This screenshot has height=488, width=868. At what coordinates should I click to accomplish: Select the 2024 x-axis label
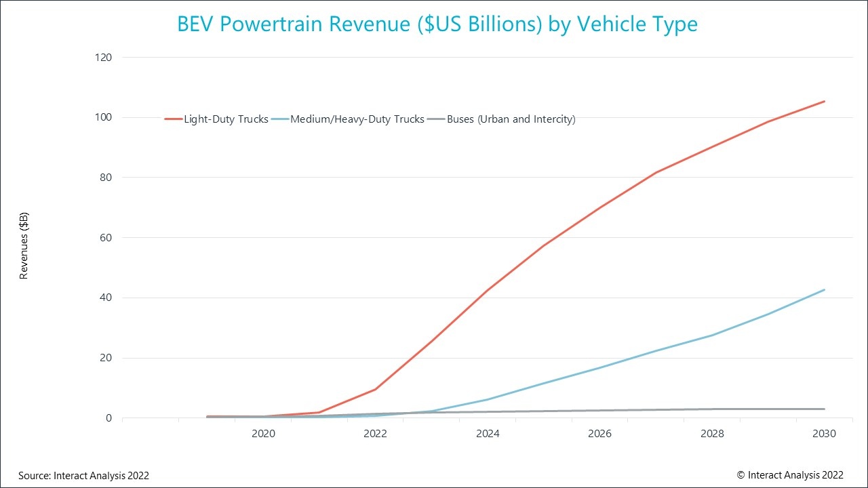[x=488, y=434]
